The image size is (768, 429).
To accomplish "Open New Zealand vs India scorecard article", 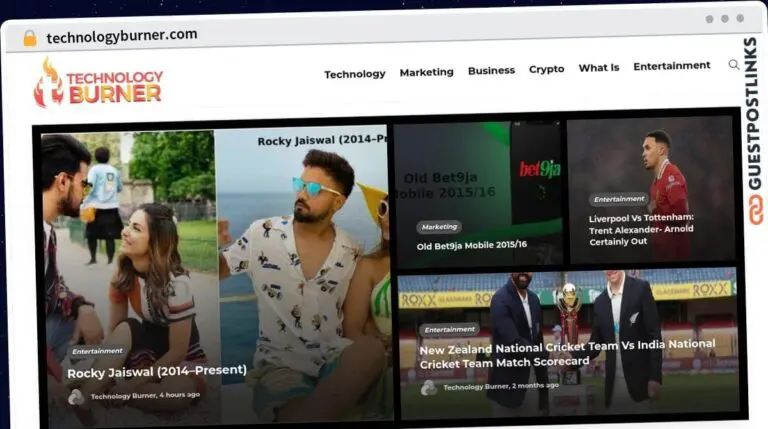I will pyautogui.click(x=566, y=353).
